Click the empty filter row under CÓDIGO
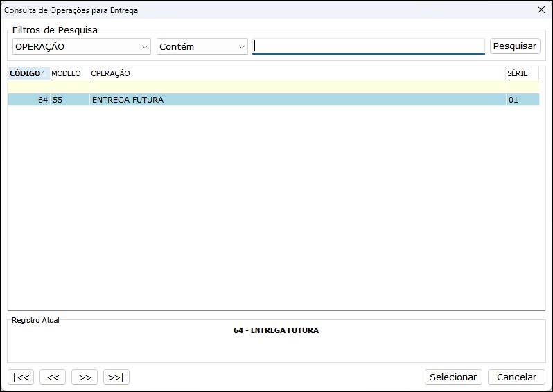The height and width of the screenshot is (392, 553). pos(29,87)
